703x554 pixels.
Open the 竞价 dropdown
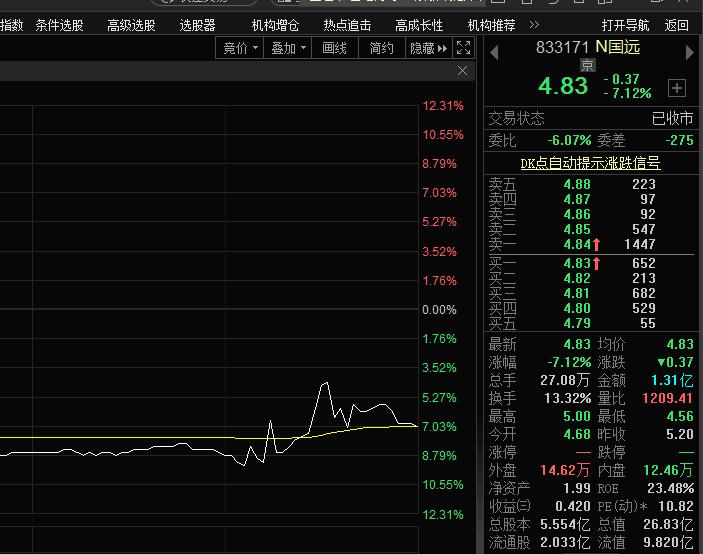pyautogui.click(x=240, y=48)
